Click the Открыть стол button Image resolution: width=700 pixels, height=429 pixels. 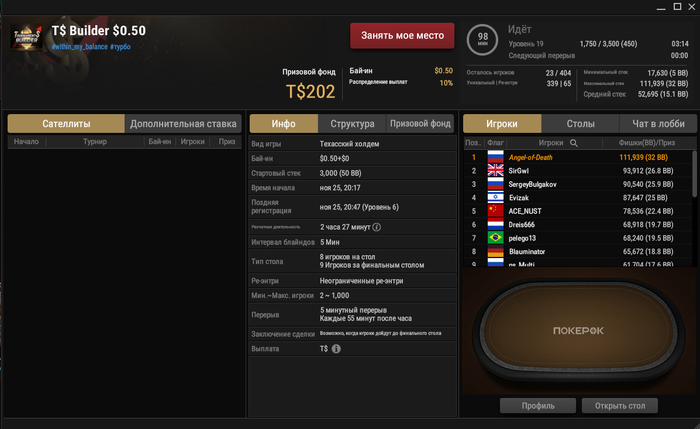[620, 406]
